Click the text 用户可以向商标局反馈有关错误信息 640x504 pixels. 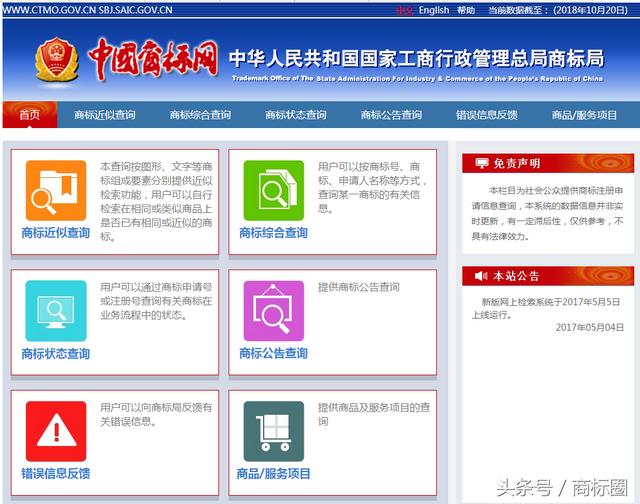click(x=156, y=414)
